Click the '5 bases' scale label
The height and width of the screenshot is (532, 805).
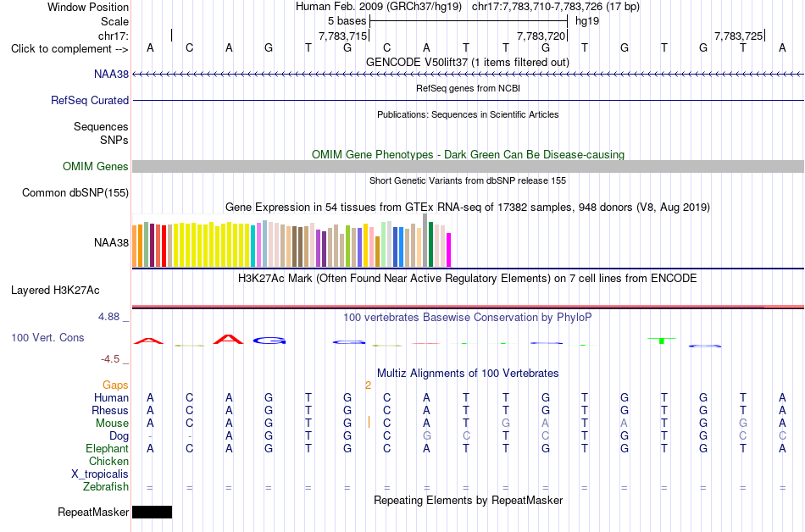347,21
